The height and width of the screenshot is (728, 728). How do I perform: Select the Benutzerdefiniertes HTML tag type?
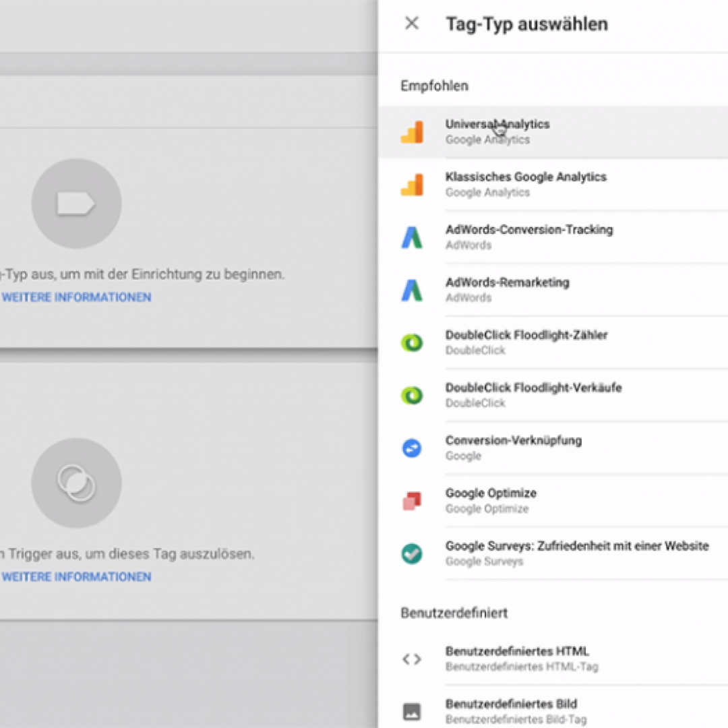553,659
